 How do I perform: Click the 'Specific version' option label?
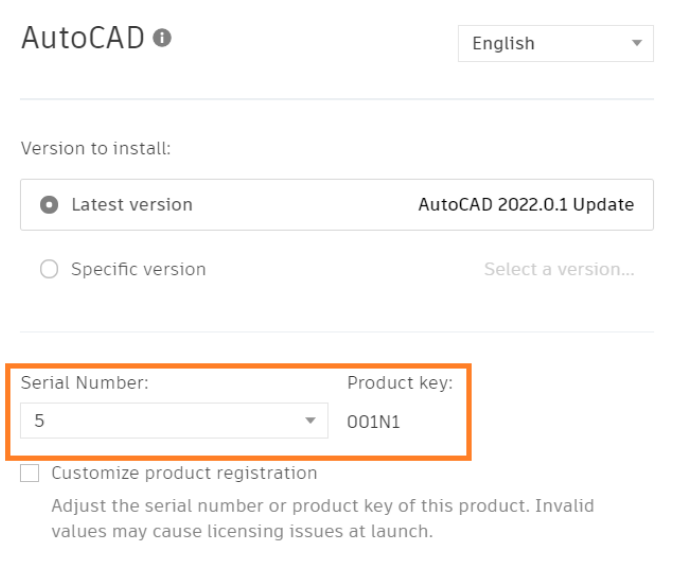(138, 270)
